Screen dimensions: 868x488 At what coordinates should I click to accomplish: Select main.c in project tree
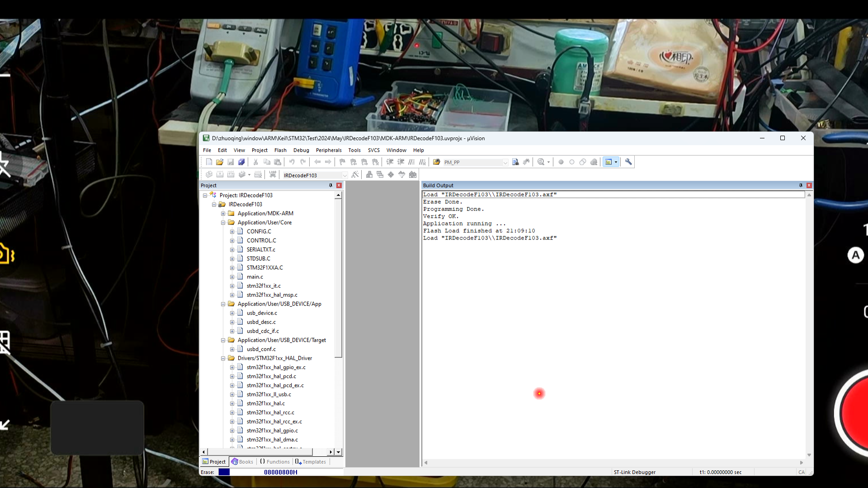coord(255,277)
